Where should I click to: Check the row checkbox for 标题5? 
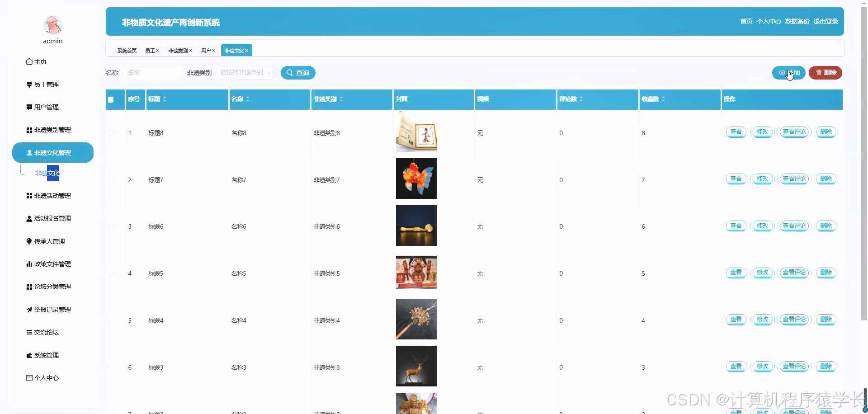point(111,273)
